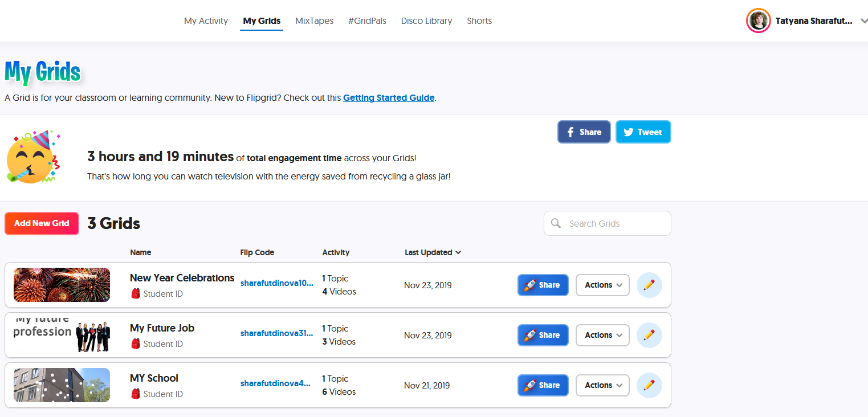The width and height of the screenshot is (868, 417).
Task: Click the Search Grids input field
Action: pyautogui.click(x=608, y=223)
